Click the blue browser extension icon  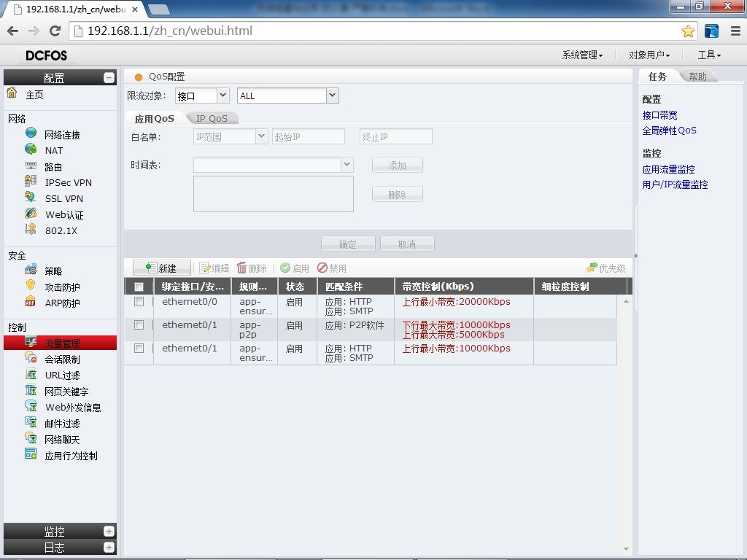coord(711,31)
